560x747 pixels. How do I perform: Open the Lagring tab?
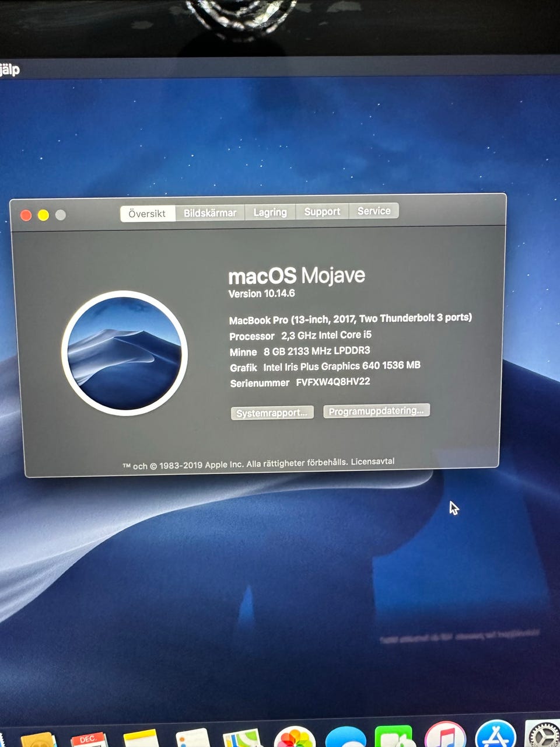point(270,212)
